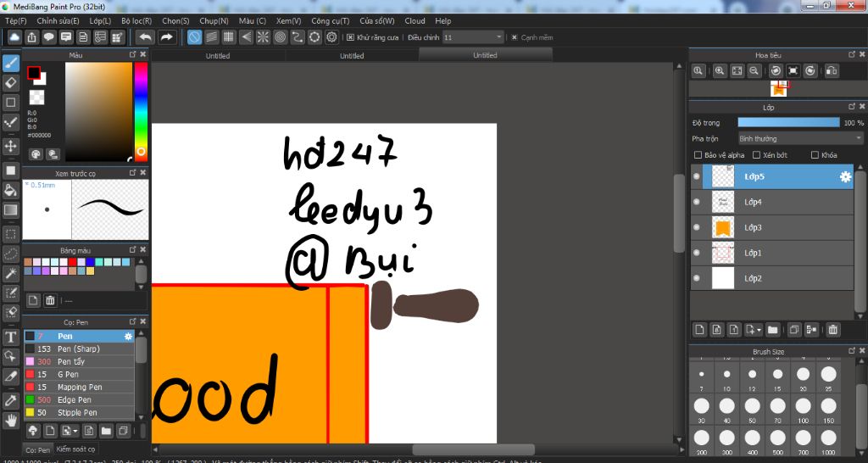Hide layer Lớp5 visibility dot
This screenshot has width=868, height=463.
coord(697,176)
